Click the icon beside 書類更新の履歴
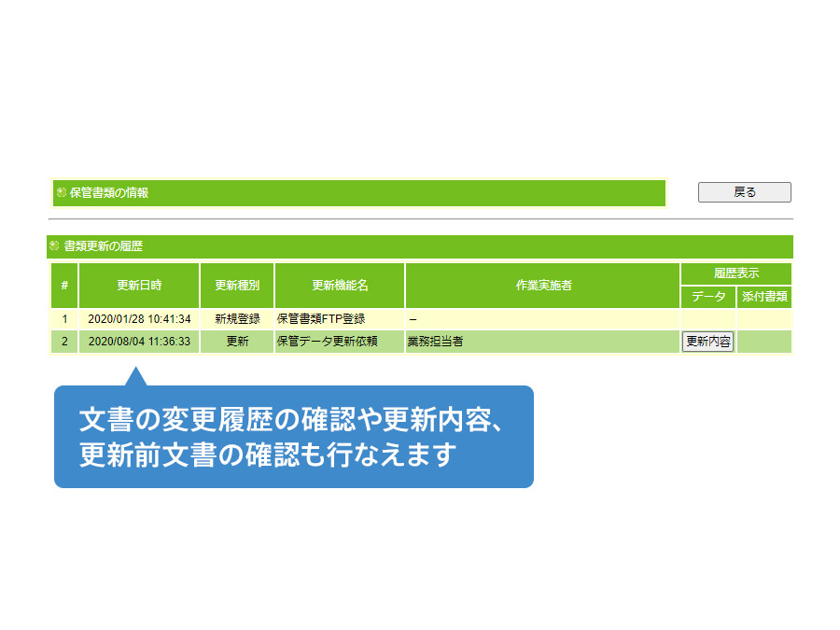Viewport: 840px width, 630px height. pos(54,246)
